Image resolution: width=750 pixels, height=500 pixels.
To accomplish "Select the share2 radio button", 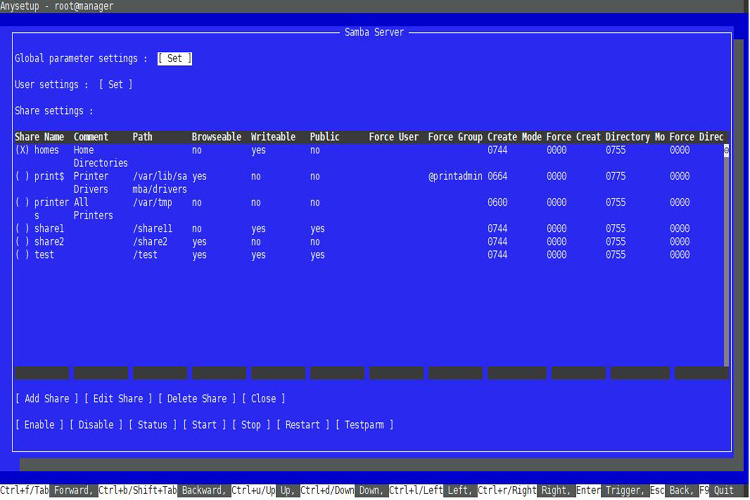I will click(22, 242).
